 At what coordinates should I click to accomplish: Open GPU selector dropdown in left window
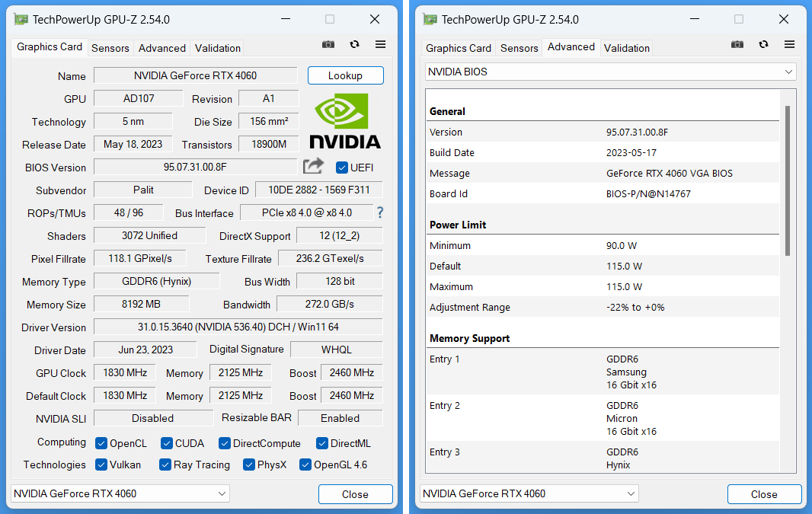(x=120, y=493)
